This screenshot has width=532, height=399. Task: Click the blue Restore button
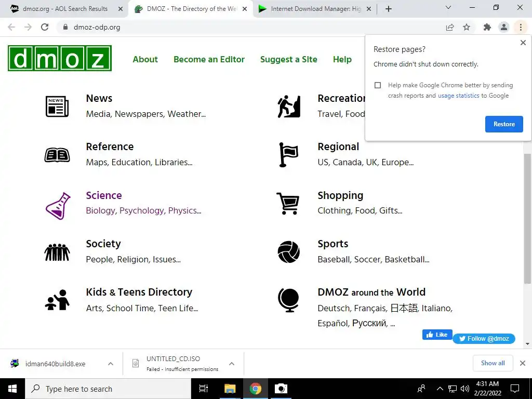504,124
